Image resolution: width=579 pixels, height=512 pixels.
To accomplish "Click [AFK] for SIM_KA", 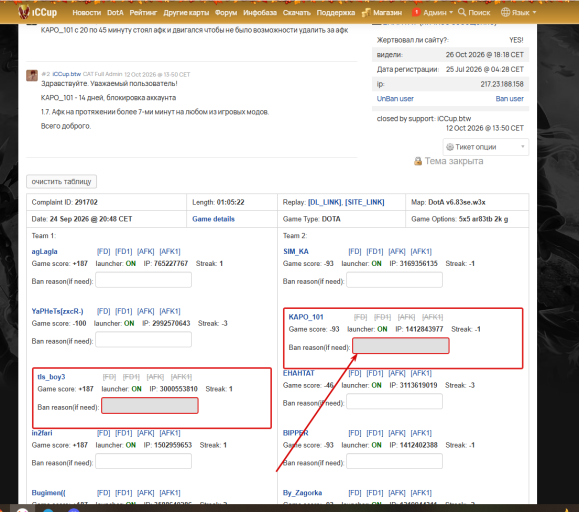I will (397, 251).
